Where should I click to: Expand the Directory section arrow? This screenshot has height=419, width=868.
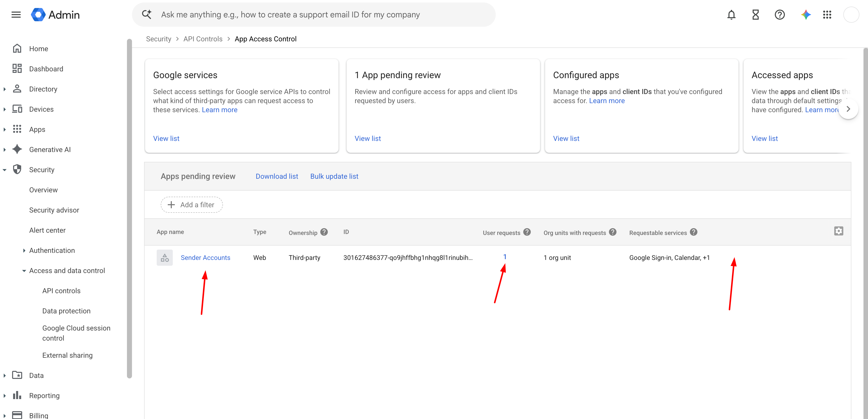tap(5, 89)
